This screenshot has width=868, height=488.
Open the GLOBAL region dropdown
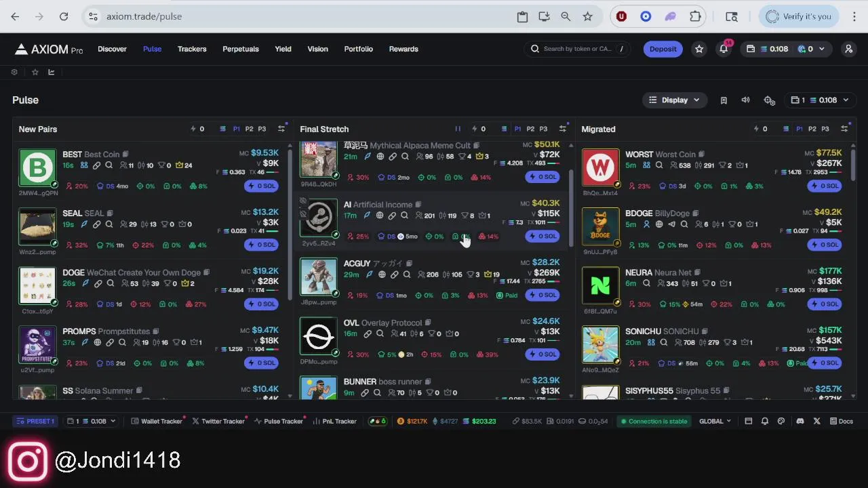tap(715, 421)
